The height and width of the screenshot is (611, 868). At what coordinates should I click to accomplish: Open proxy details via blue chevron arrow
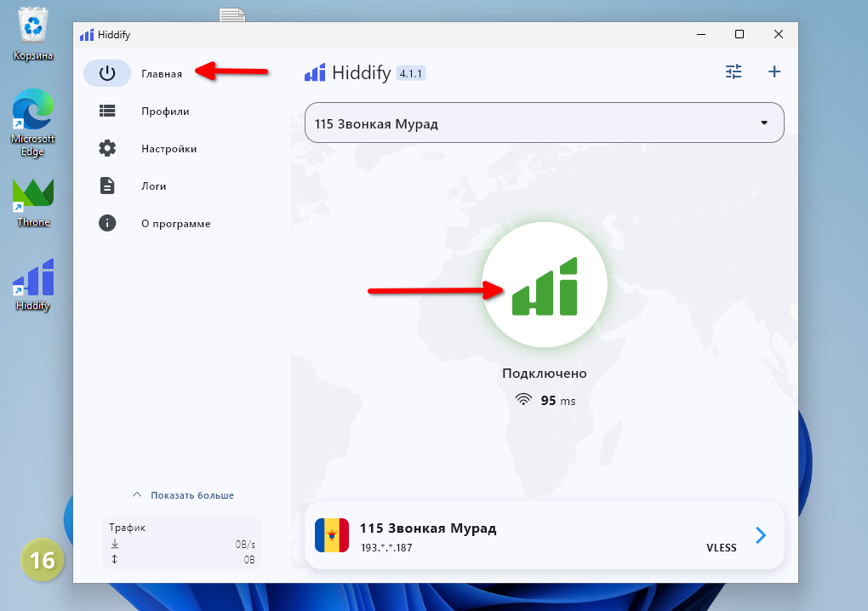(761, 535)
